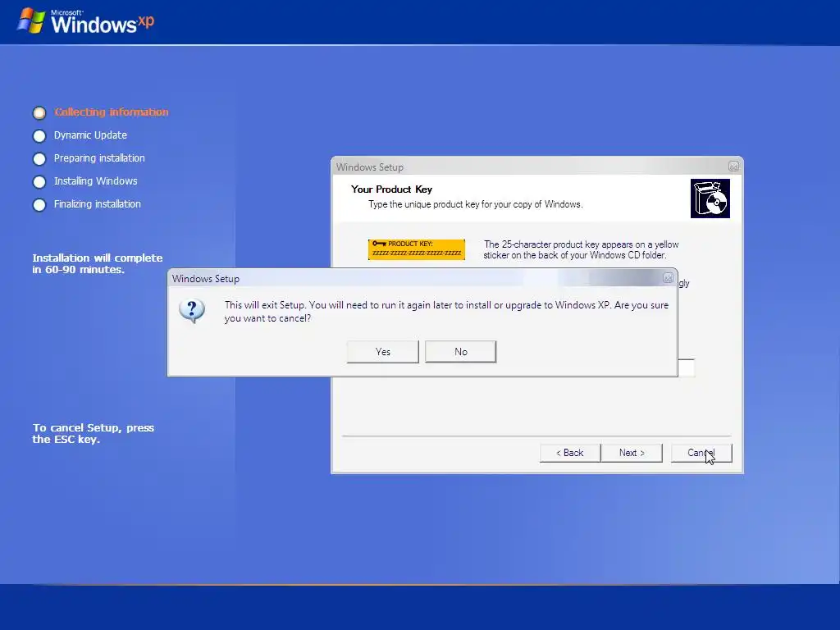Choose No to continue Setup
840x630 pixels.
coord(461,352)
